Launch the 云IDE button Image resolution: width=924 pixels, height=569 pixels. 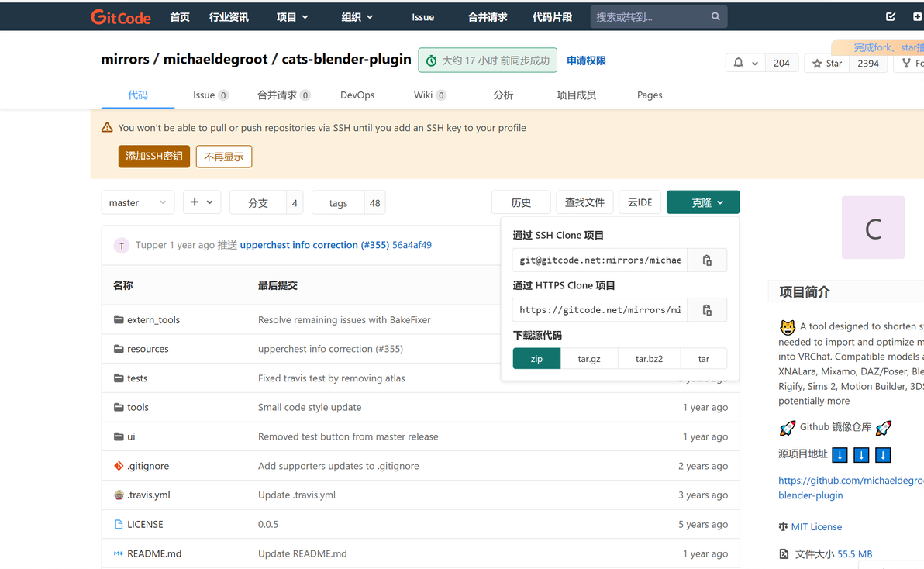640,202
